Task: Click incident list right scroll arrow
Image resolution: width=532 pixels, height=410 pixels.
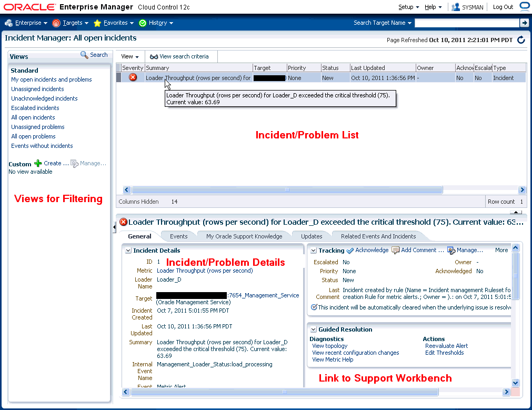Action: 522,189
